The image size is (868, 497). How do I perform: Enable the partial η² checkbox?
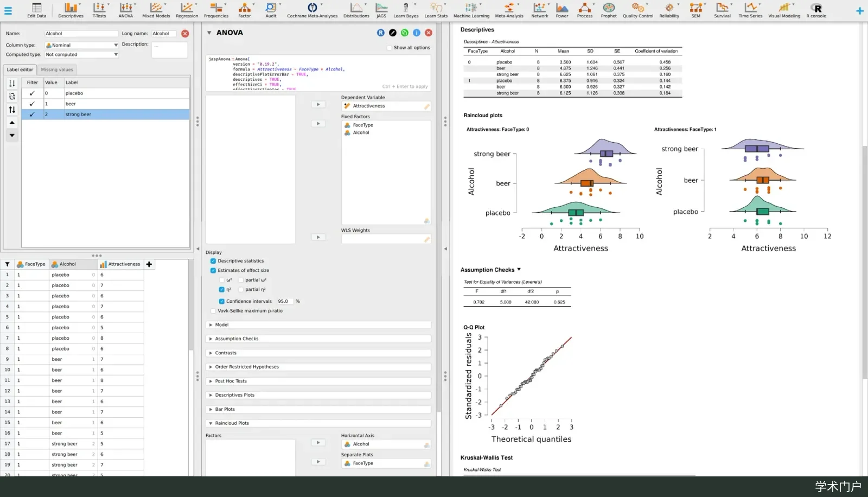[241, 290]
